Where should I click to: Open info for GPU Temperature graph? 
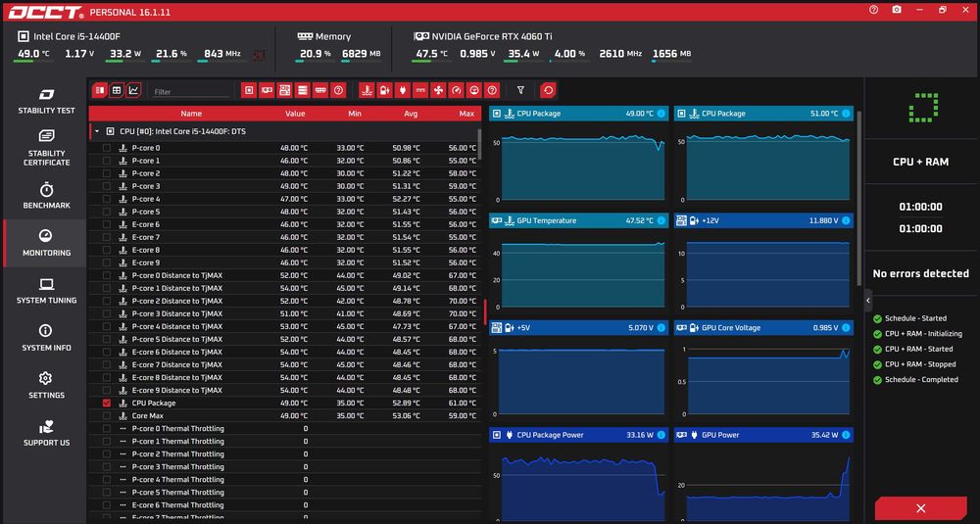pyautogui.click(x=661, y=220)
